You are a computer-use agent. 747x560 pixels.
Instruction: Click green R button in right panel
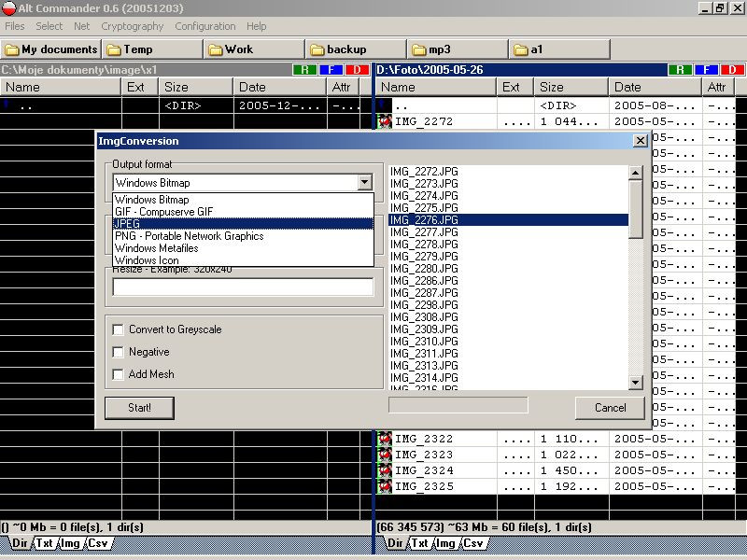click(680, 70)
